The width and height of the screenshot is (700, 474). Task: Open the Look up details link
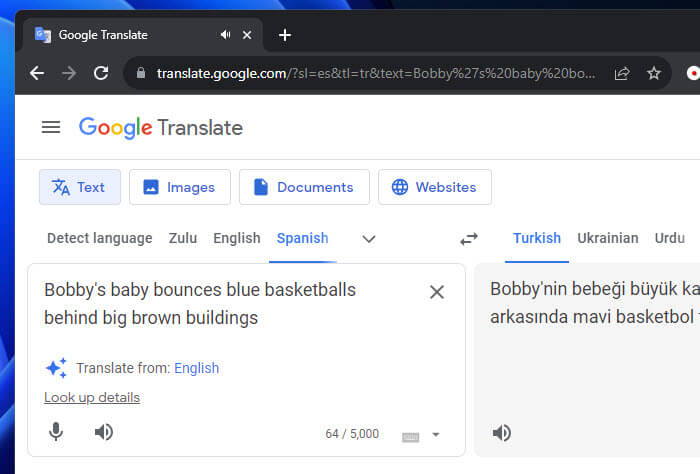(92, 397)
